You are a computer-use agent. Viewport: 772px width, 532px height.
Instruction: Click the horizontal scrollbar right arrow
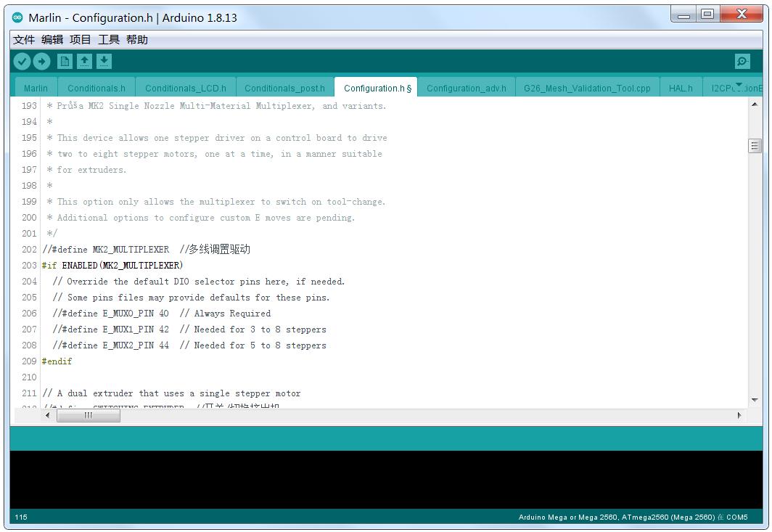tap(739, 415)
